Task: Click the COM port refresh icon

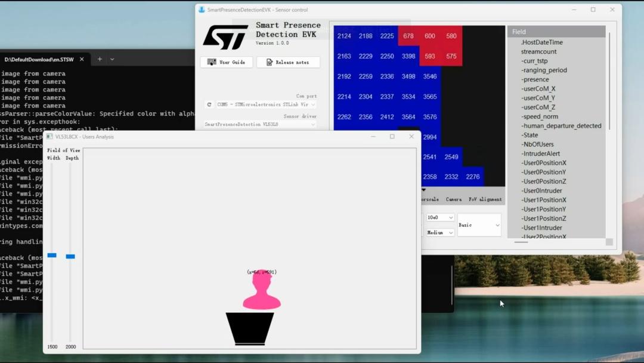Action: click(x=209, y=104)
